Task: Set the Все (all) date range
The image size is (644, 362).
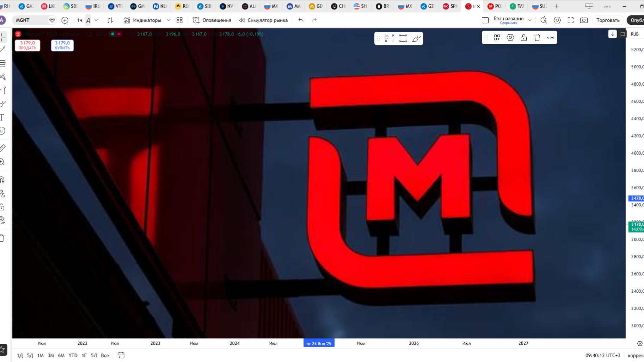Action: (x=105, y=355)
